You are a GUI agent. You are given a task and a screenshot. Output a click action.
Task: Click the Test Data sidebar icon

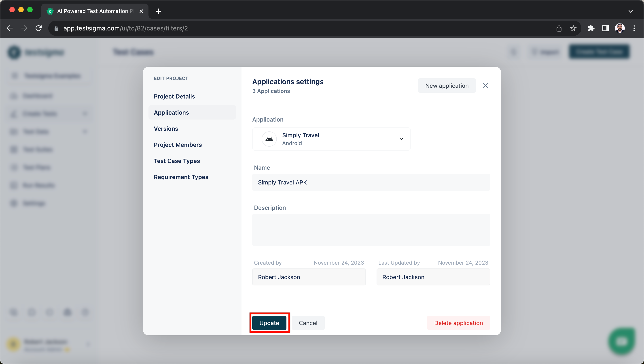coord(13,131)
